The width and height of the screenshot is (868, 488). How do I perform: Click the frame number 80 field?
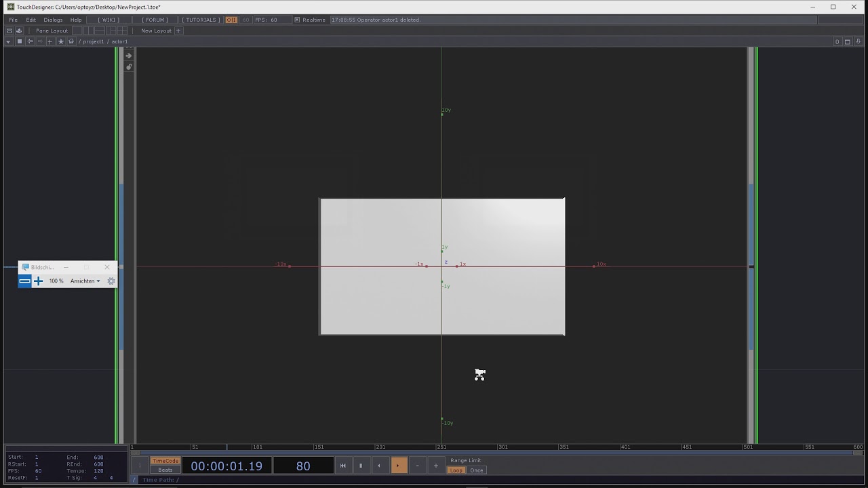click(303, 466)
